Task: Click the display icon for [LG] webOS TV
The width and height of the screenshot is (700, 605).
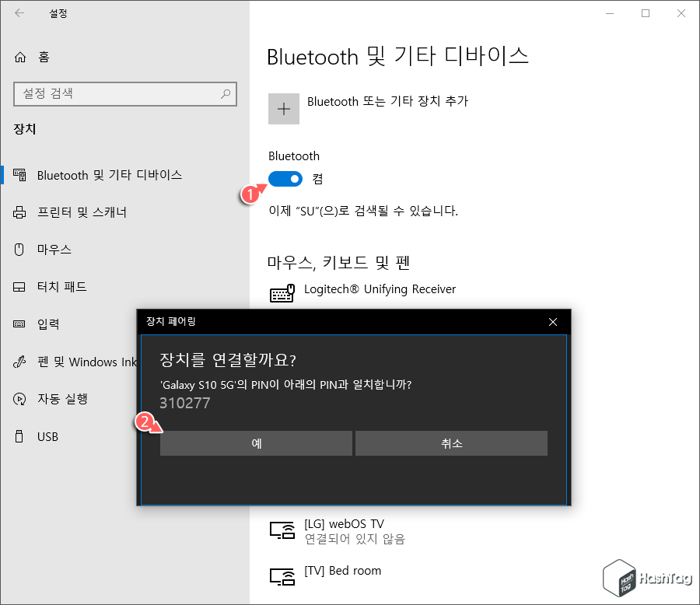Action: (x=282, y=530)
